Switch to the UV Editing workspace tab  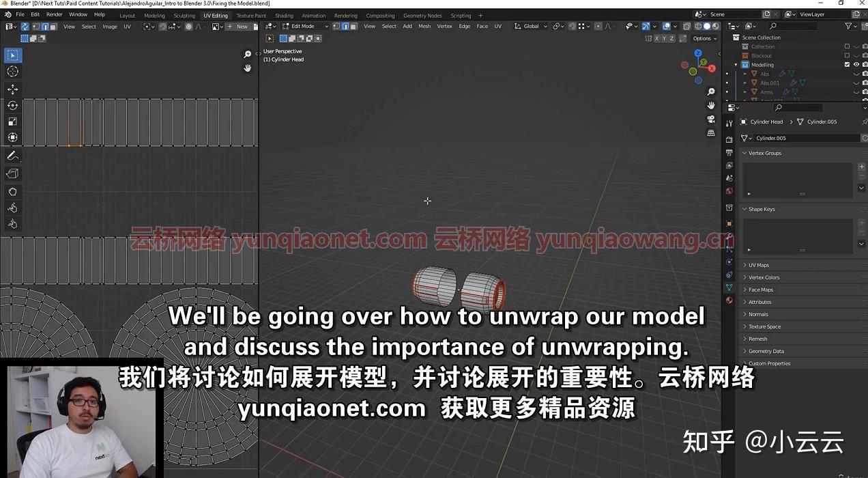click(216, 15)
